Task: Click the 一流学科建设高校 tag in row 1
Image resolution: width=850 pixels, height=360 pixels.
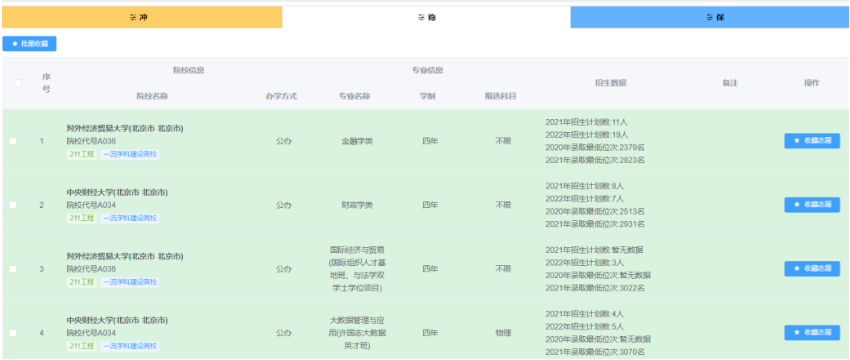Action: tap(130, 154)
